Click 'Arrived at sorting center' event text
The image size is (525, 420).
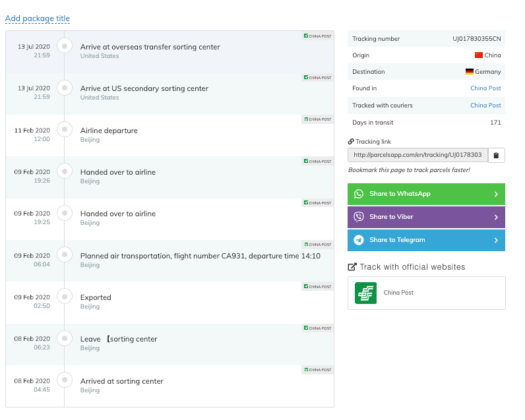pyautogui.click(x=122, y=381)
